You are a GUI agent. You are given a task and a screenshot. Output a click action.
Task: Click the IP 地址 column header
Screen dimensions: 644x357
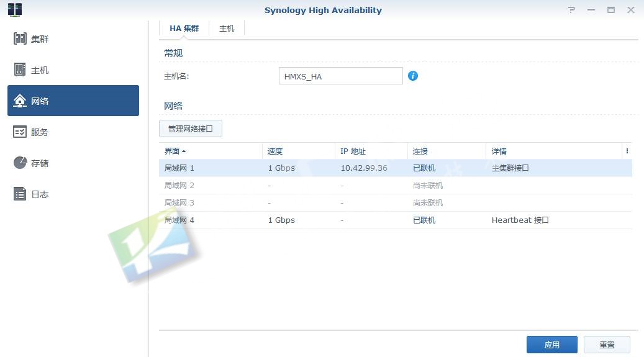(371, 151)
